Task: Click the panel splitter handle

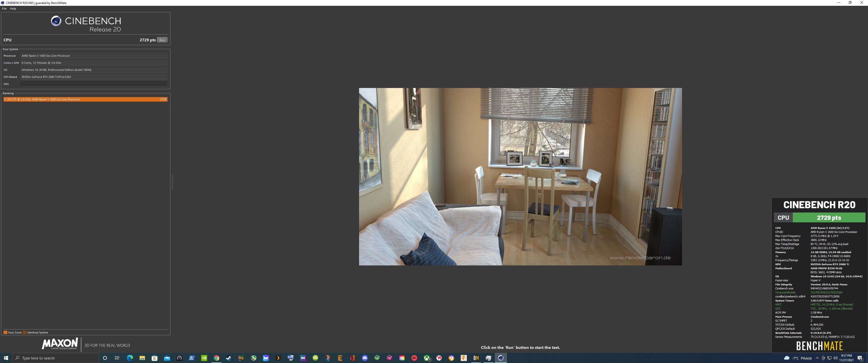Action: pos(173,182)
